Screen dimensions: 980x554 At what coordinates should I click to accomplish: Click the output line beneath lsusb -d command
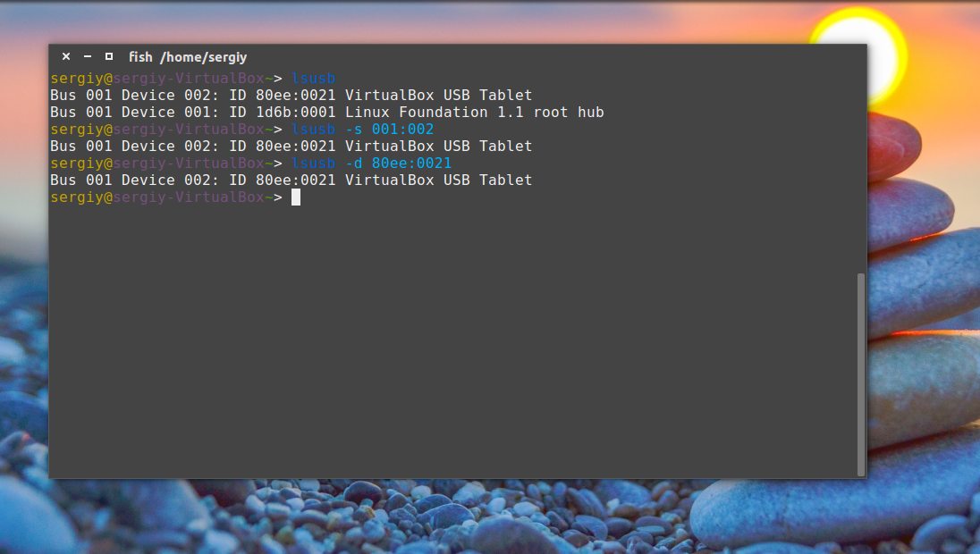click(x=291, y=180)
